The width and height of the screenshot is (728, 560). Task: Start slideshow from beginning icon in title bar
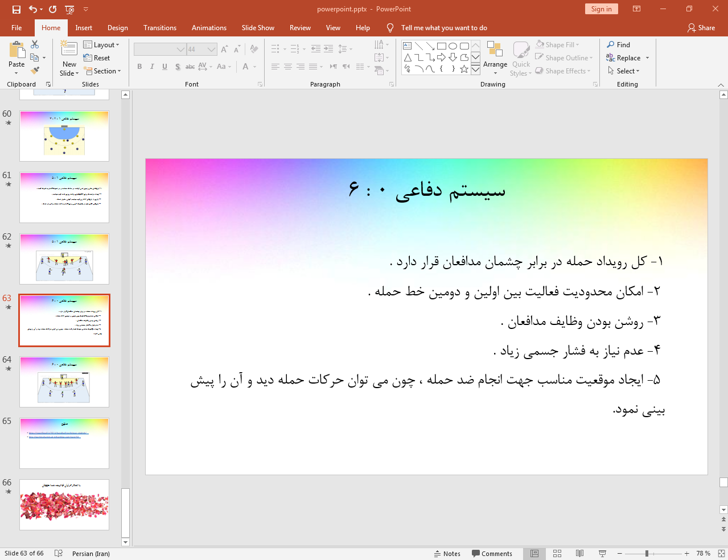tap(70, 9)
